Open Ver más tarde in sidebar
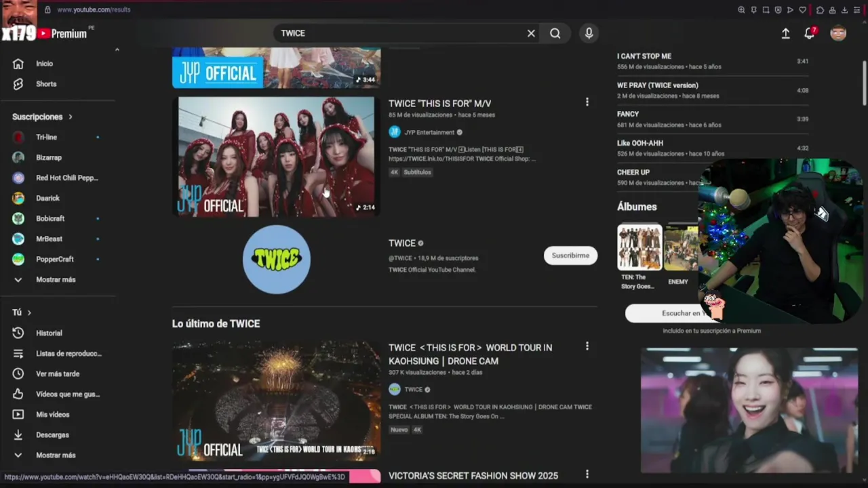This screenshot has width=868, height=488. [x=58, y=373]
